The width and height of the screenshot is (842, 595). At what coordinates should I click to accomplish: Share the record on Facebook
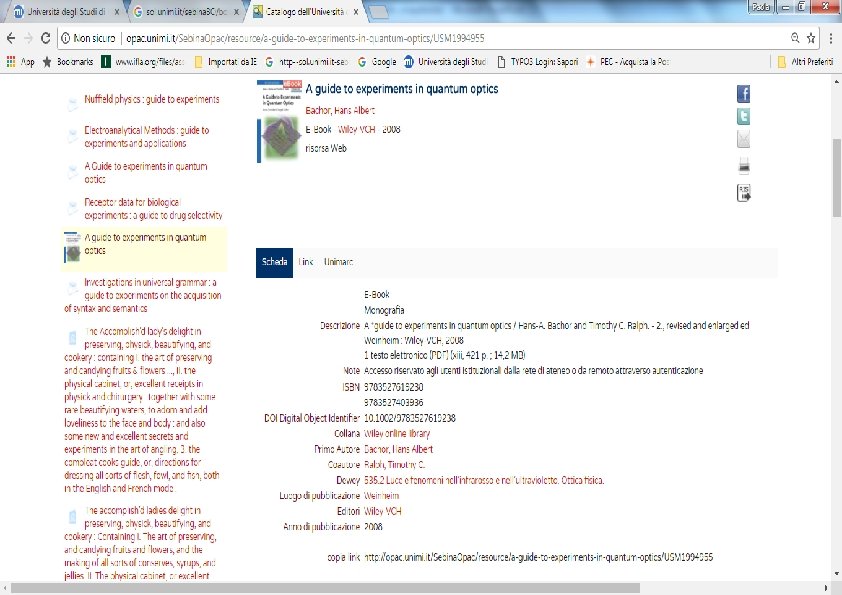[743, 94]
